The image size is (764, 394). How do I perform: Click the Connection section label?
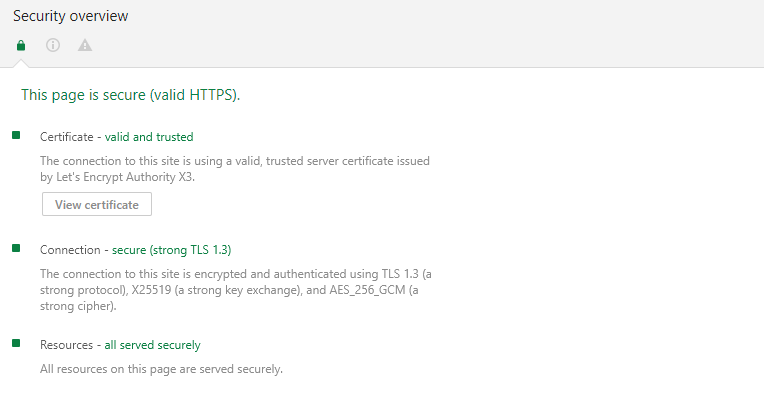tap(70, 250)
